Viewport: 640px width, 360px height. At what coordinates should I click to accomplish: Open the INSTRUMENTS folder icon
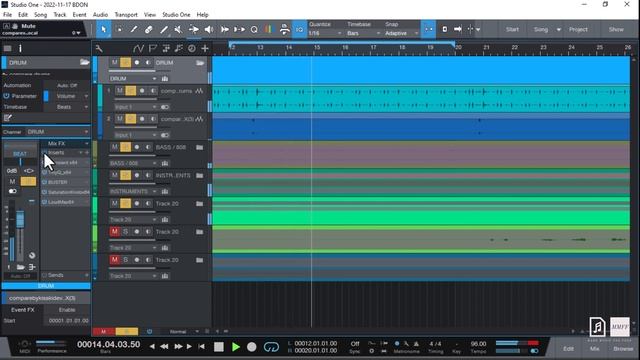click(x=200, y=175)
